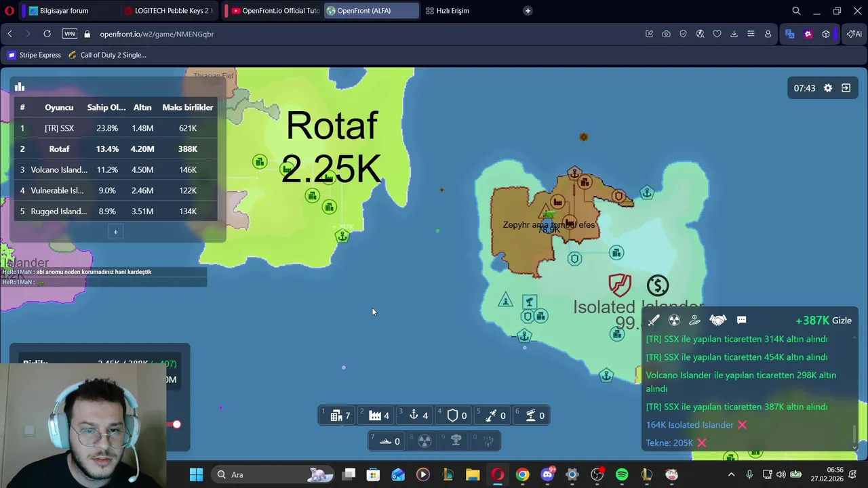868x488 pixels.
Task: Select [TR] SSX in the leaderboard
Action: click(115, 128)
